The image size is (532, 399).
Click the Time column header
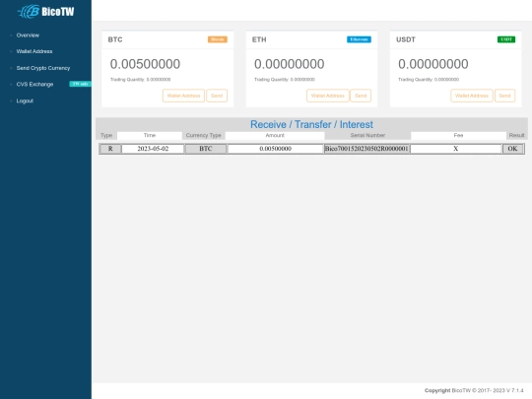pos(150,135)
